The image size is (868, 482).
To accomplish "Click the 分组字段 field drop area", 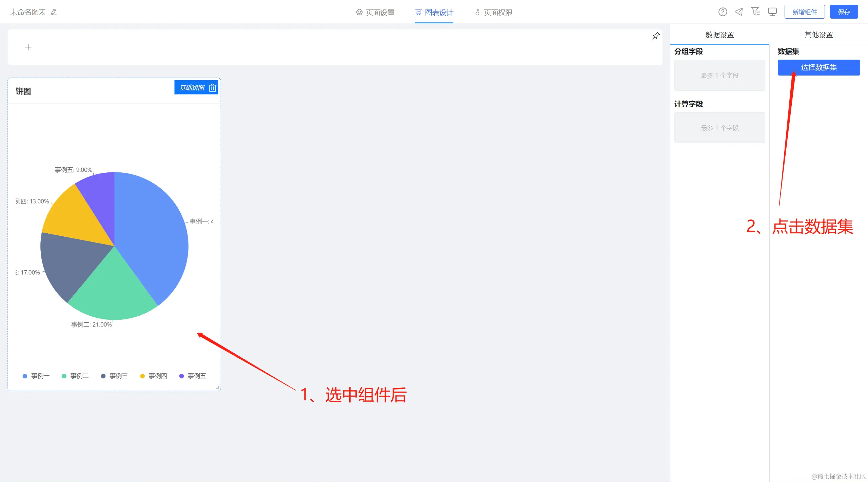I will 719,75.
